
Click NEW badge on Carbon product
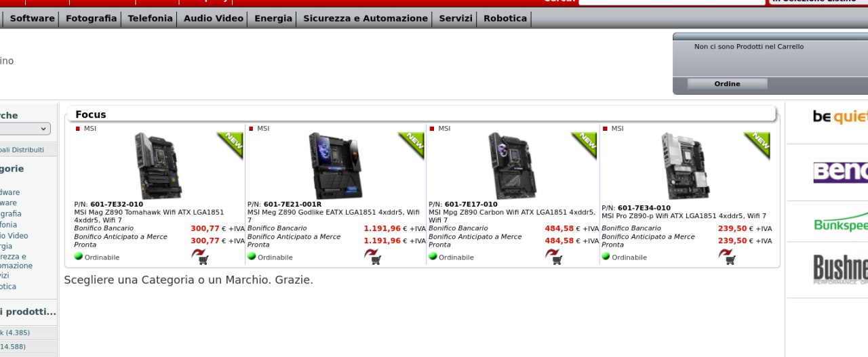[585, 145]
